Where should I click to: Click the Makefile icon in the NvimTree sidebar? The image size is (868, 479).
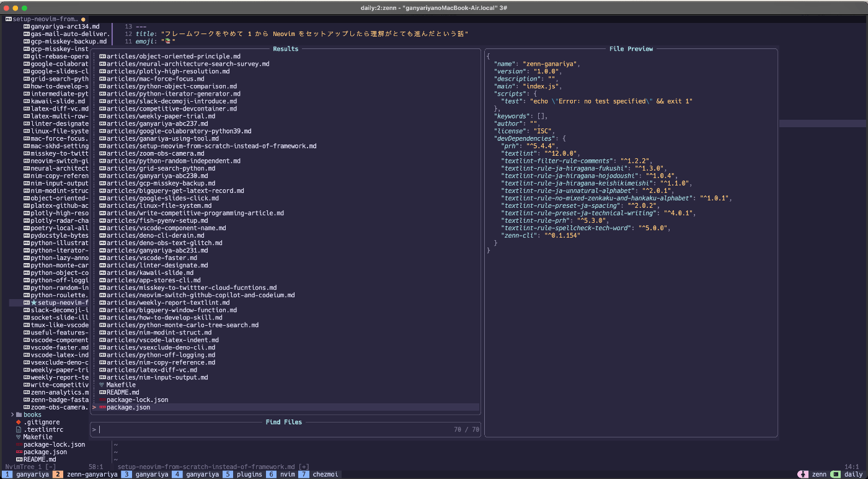pyautogui.click(x=19, y=437)
